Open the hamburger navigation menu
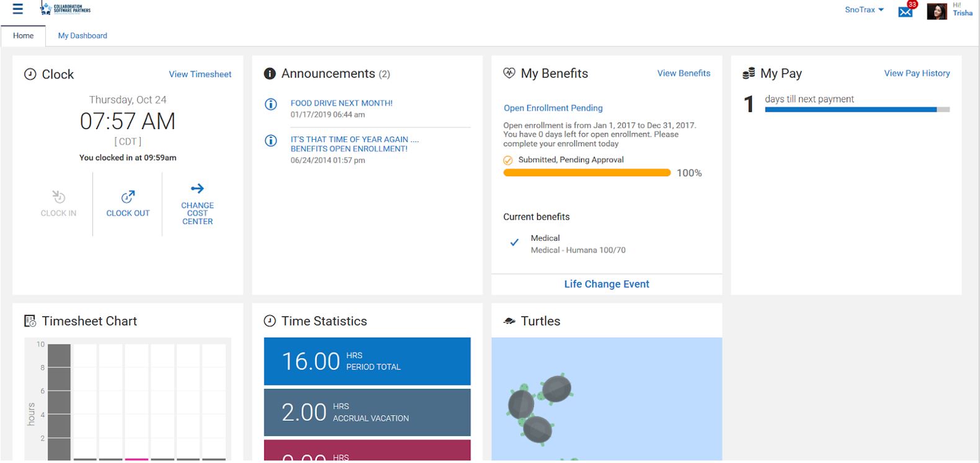Screen dimensions: 980x463 click(x=17, y=9)
